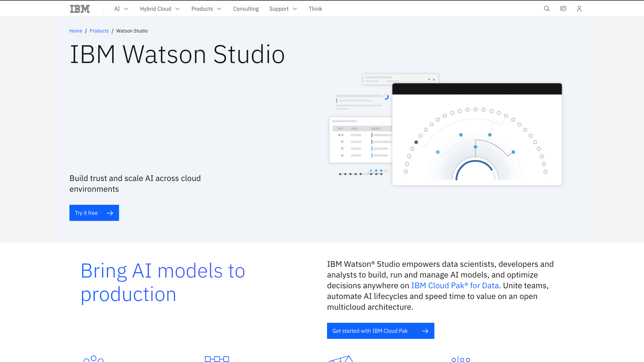
Task: Open the user account profile icon
Action: [579, 9]
